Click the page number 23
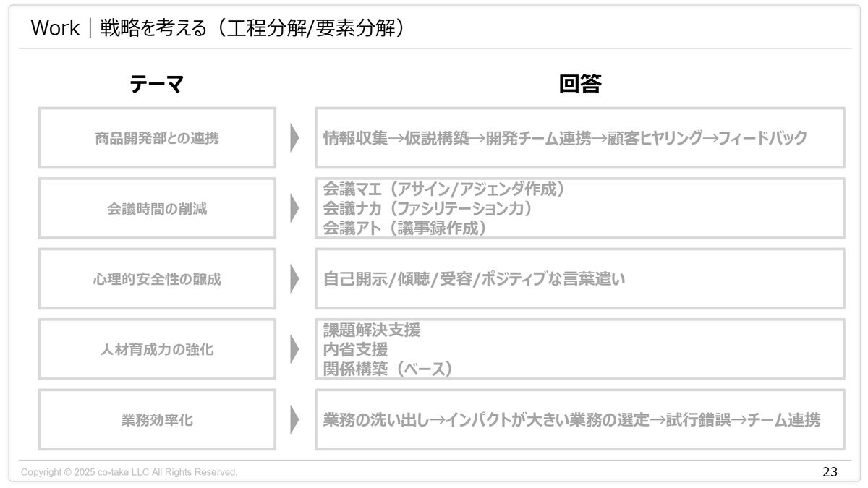The height and width of the screenshot is (488, 868). point(830,472)
